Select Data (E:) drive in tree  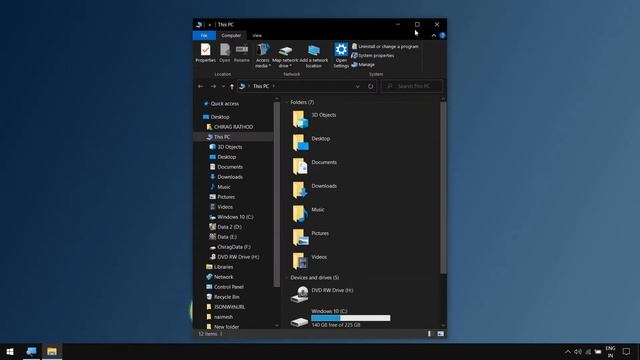point(223,237)
